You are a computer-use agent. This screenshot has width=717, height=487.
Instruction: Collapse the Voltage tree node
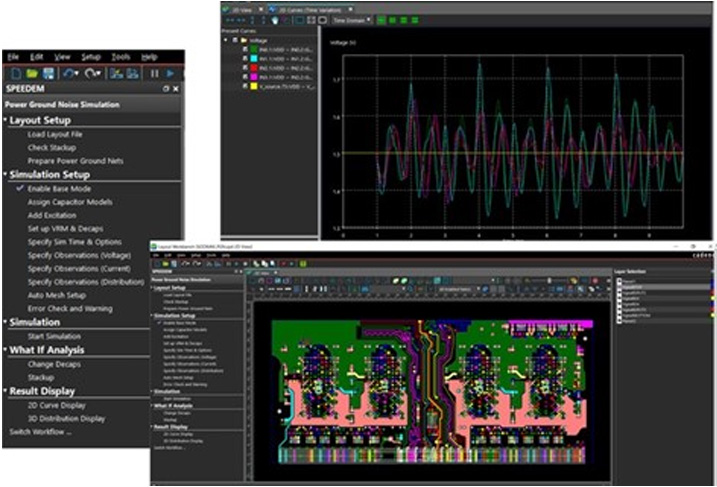(x=226, y=41)
